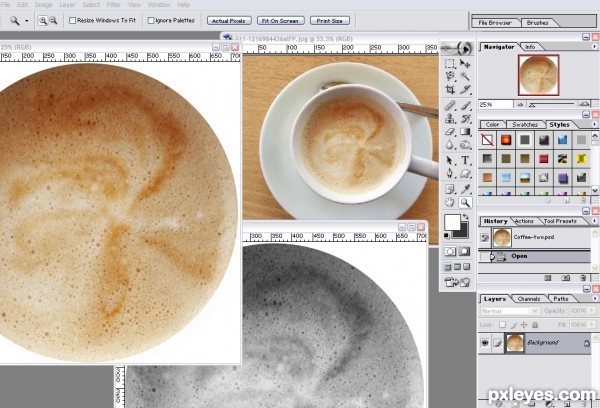Select the Rectangular Marquee tool
The width and height of the screenshot is (600, 408).
click(450, 64)
